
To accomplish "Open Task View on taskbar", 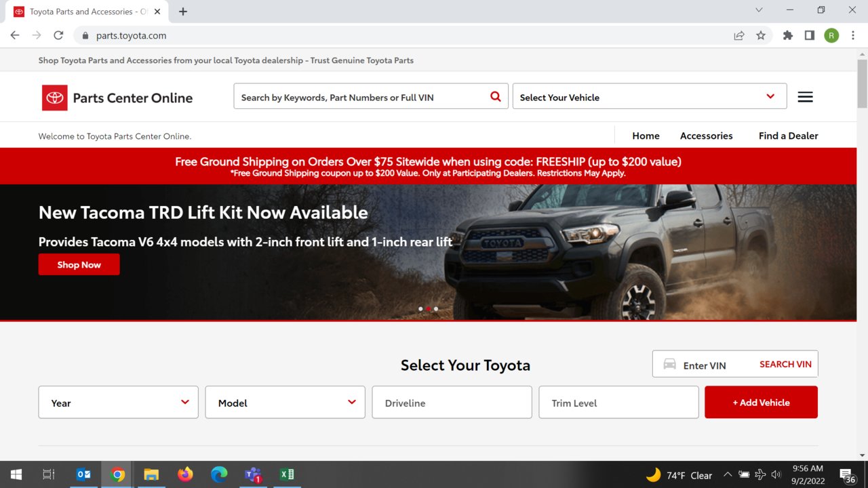I will coord(49,474).
